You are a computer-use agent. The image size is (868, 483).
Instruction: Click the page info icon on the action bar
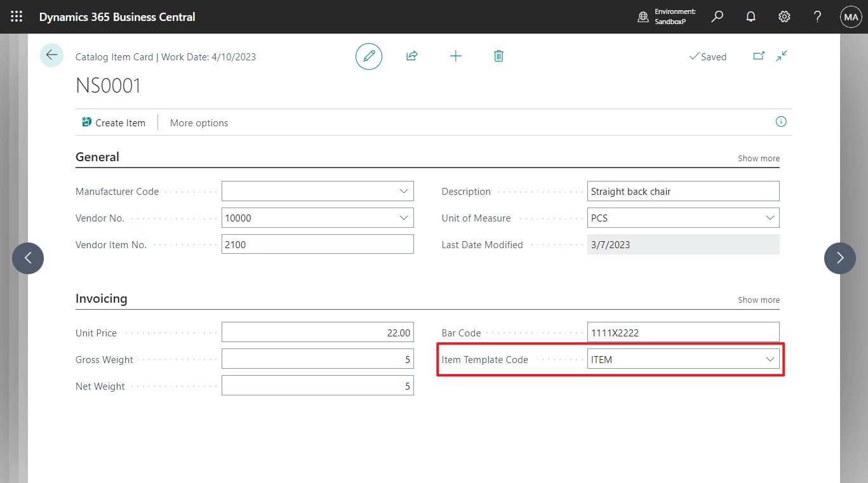[781, 121]
